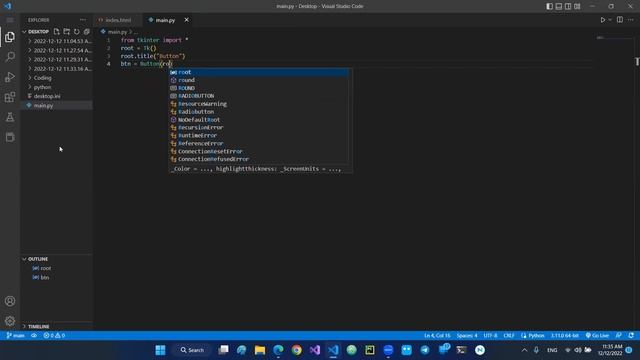Create a New Folder in Desktop explorer
Image resolution: width=640 pixels, height=360 pixels.
pyautogui.click(x=67, y=31)
